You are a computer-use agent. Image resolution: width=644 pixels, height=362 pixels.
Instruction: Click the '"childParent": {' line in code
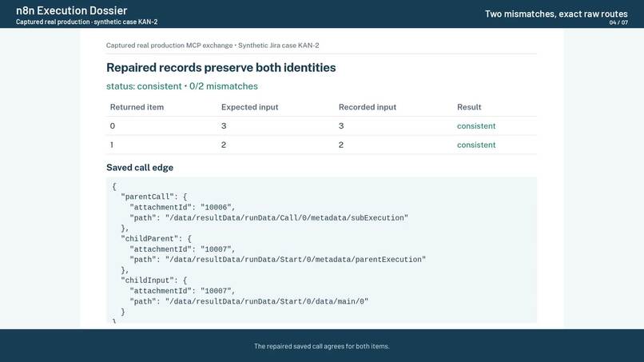pyautogui.click(x=156, y=239)
